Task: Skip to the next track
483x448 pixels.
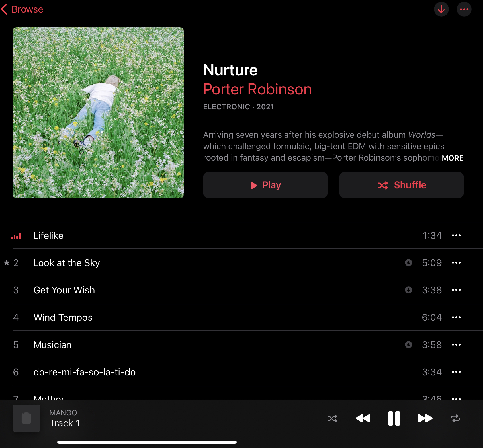Action: tap(425, 418)
